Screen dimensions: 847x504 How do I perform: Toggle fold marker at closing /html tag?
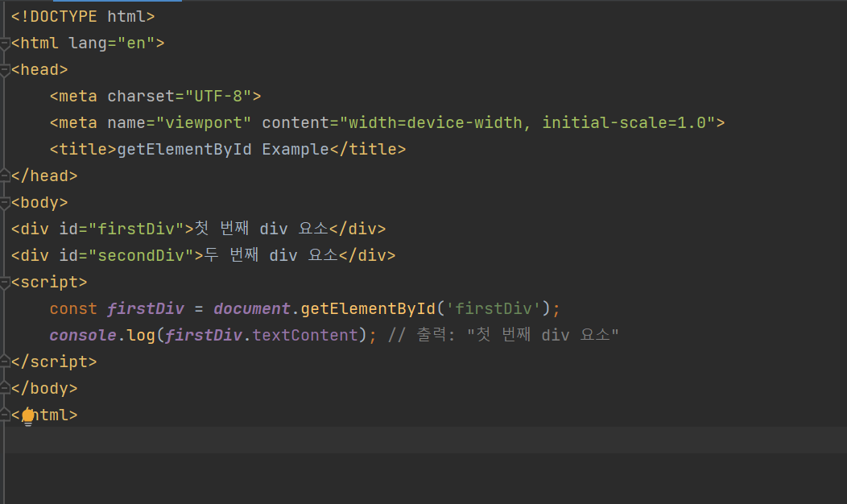5,415
